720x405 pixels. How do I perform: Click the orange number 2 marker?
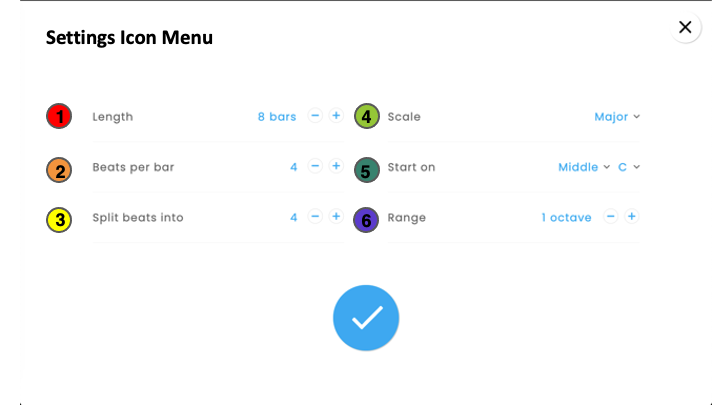60,170
